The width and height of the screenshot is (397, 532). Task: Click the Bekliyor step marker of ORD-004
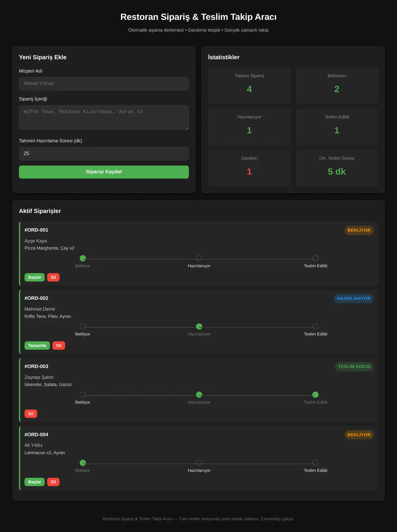click(x=83, y=463)
